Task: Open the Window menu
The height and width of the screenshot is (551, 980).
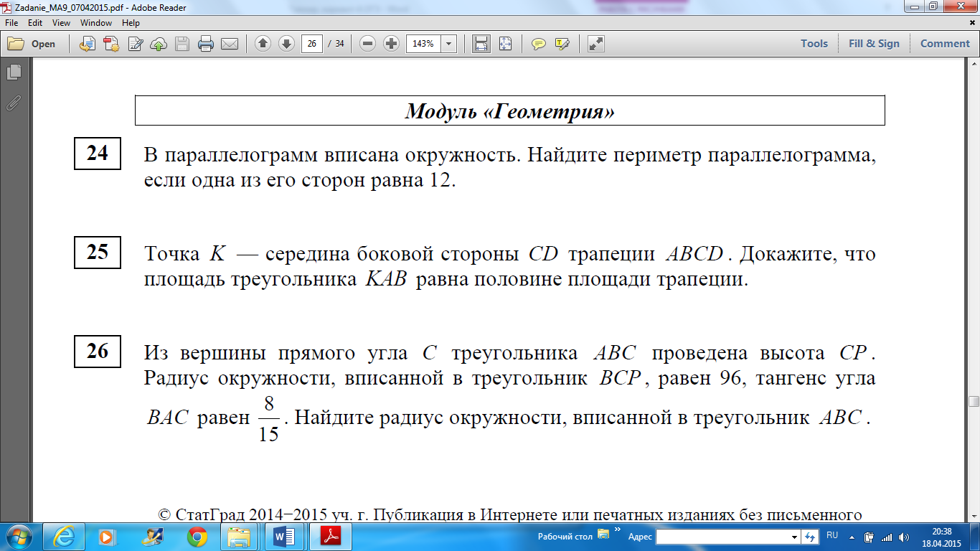Action: [96, 23]
